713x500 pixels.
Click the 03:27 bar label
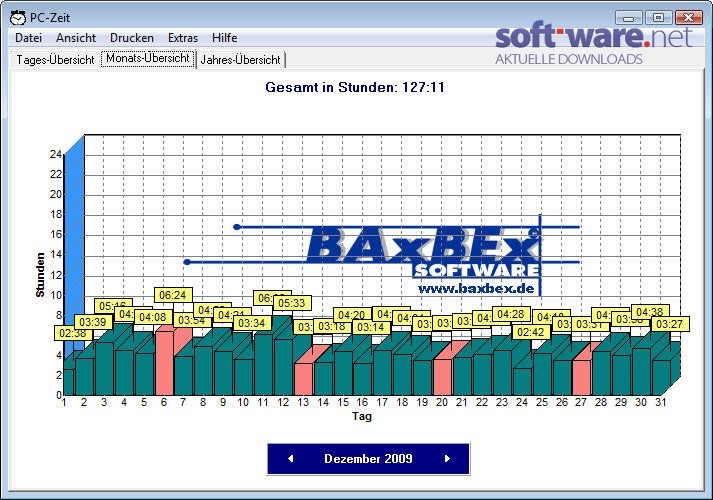(x=670, y=324)
